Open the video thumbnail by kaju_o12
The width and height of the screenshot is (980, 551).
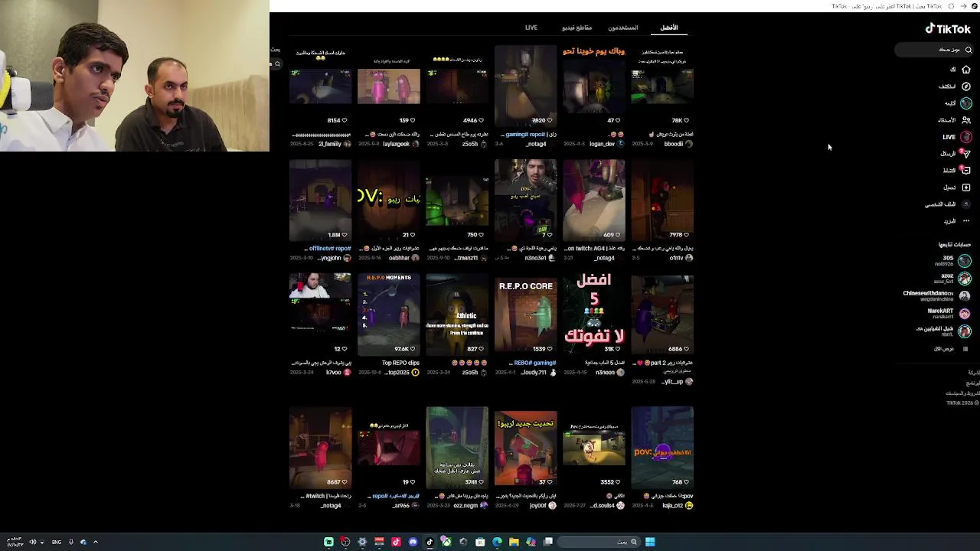(662, 448)
